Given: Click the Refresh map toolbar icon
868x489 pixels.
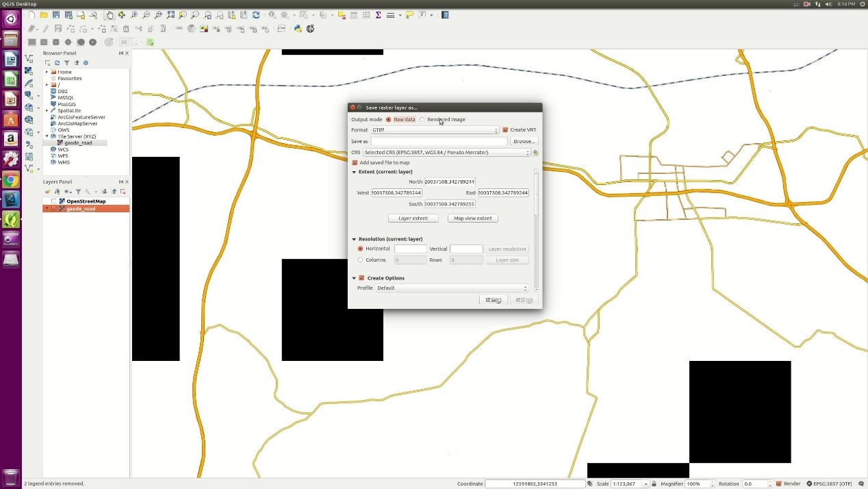Looking at the screenshot, I should coord(256,15).
